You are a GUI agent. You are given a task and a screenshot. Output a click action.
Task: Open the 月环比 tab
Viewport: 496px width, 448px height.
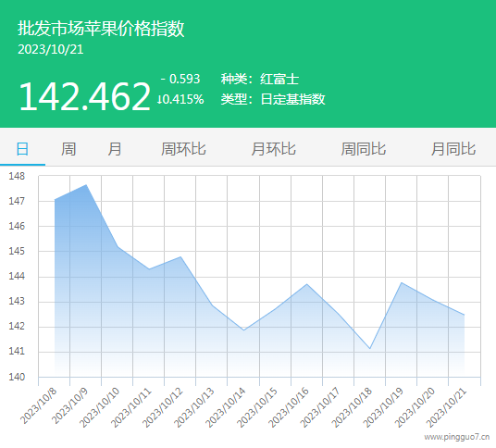pos(273,149)
